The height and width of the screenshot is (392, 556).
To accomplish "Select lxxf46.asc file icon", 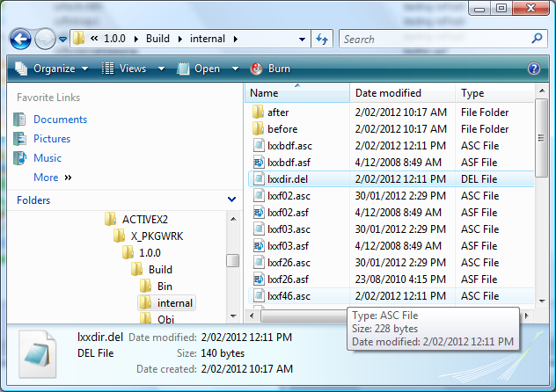I will (259, 295).
